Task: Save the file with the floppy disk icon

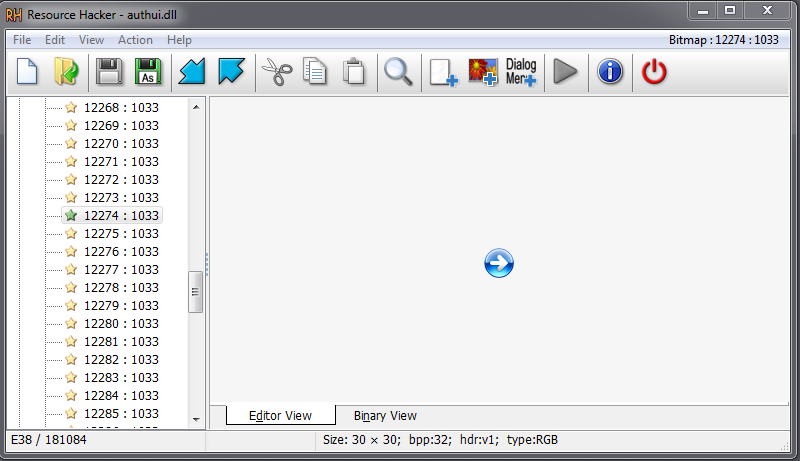Action: pos(109,71)
